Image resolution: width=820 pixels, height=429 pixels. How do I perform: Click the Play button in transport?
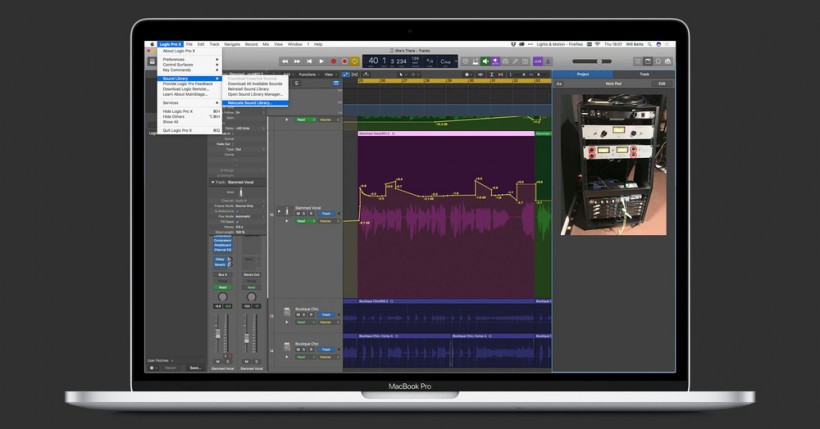pyautogui.click(x=320, y=61)
